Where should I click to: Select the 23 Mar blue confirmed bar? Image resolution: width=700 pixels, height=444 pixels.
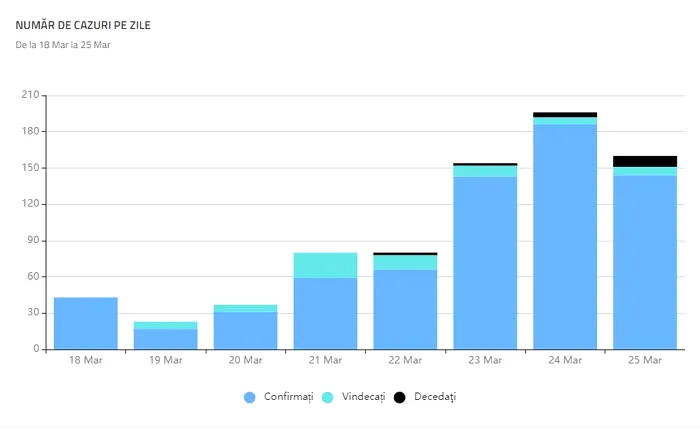point(485,262)
